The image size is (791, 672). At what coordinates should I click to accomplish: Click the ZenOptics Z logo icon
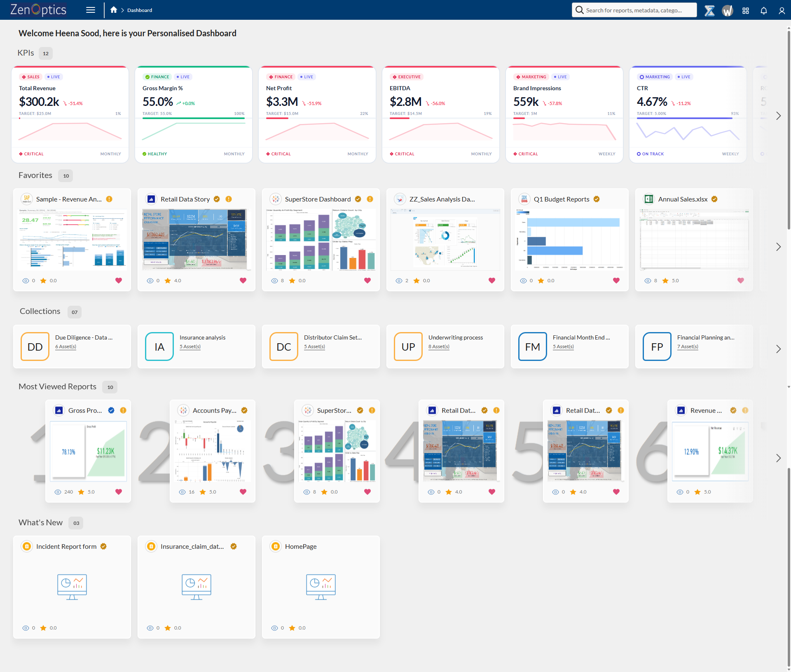click(x=709, y=10)
